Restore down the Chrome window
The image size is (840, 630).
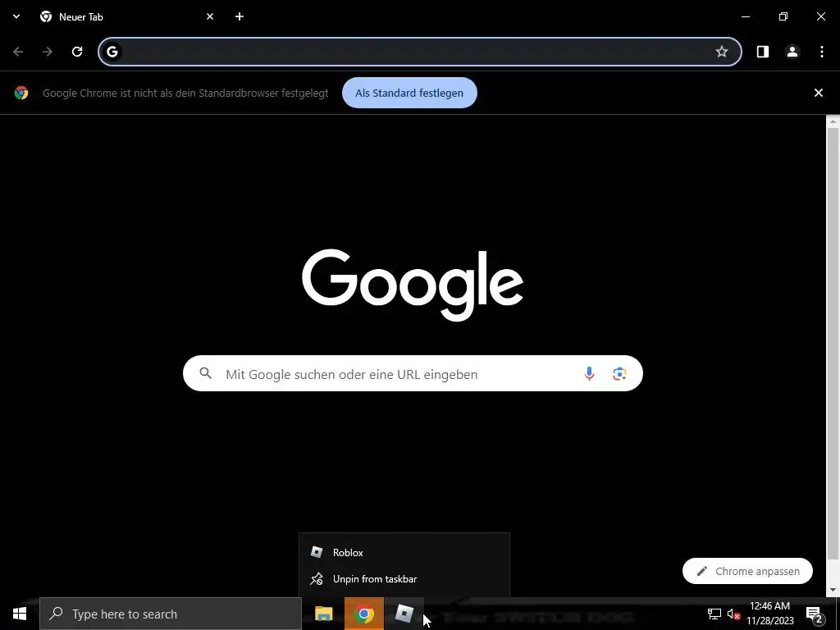coord(783,16)
